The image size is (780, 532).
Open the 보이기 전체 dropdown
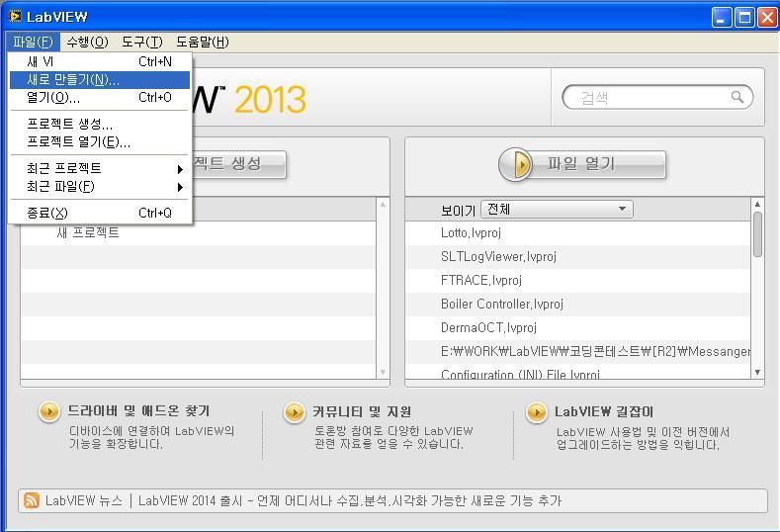[557, 209]
